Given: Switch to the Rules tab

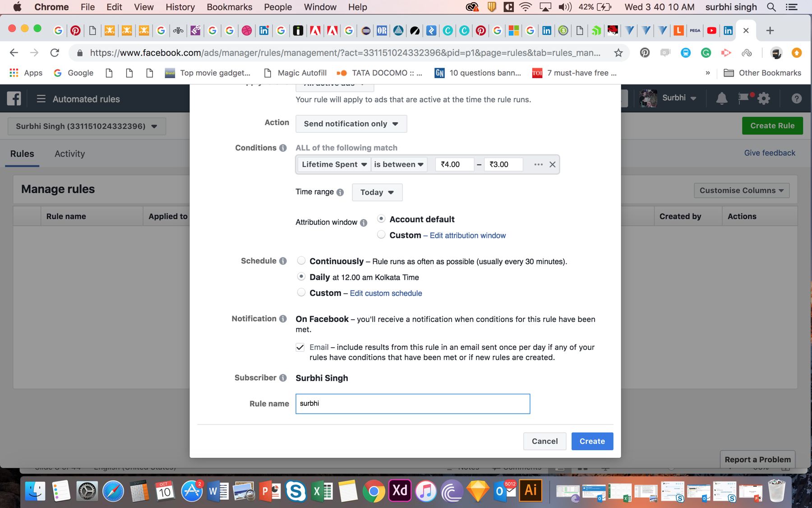Looking at the screenshot, I should point(22,154).
